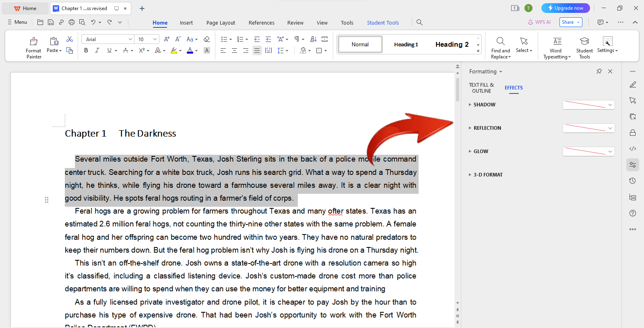
Task: Open the history icon in right sidebar
Action: coord(633,181)
